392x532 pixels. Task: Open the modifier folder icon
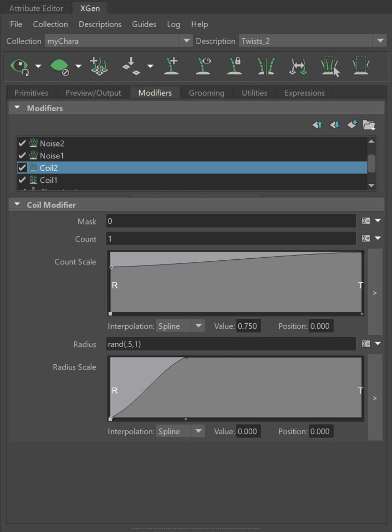click(x=369, y=125)
